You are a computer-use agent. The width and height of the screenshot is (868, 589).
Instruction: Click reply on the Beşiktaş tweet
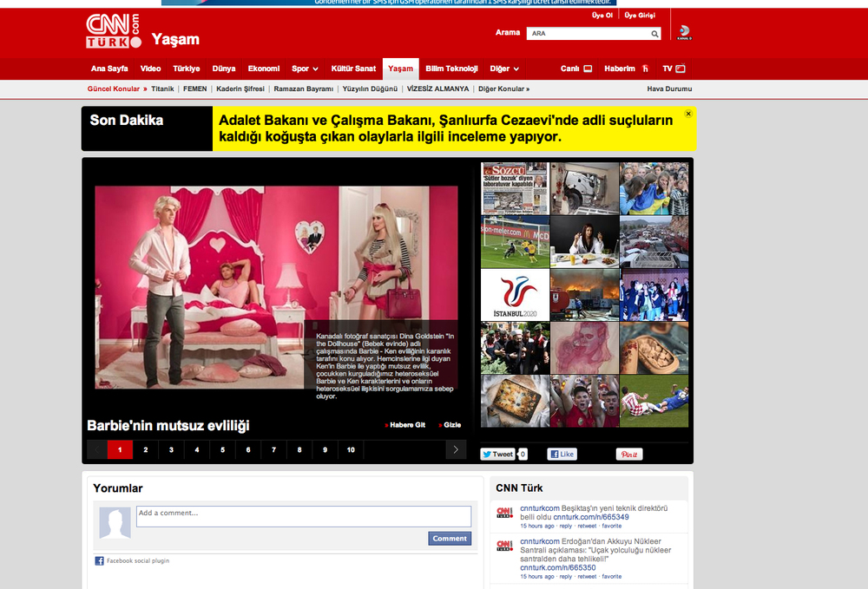pos(565,527)
